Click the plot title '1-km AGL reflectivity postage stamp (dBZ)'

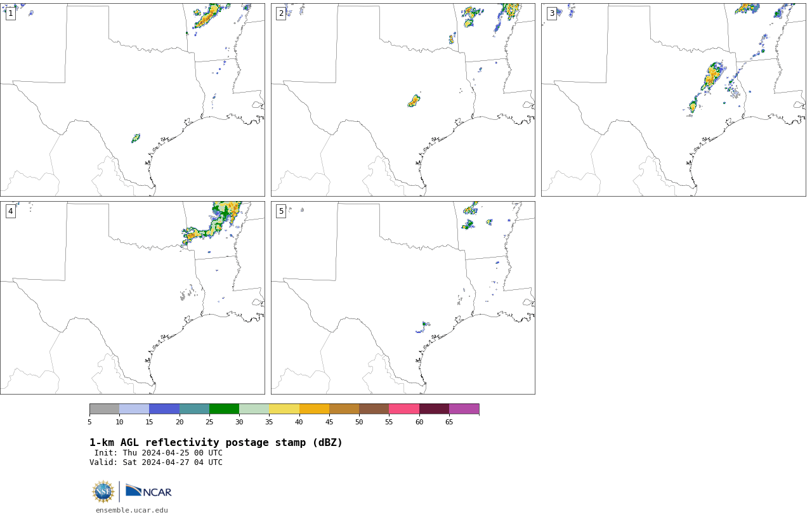tap(216, 443)
